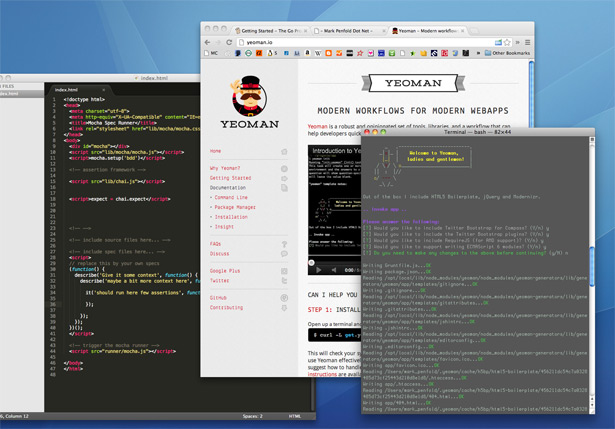The width and height of the screenshot is (615, 429).
Task: Click the Documentation page icon
Action: 284,188
